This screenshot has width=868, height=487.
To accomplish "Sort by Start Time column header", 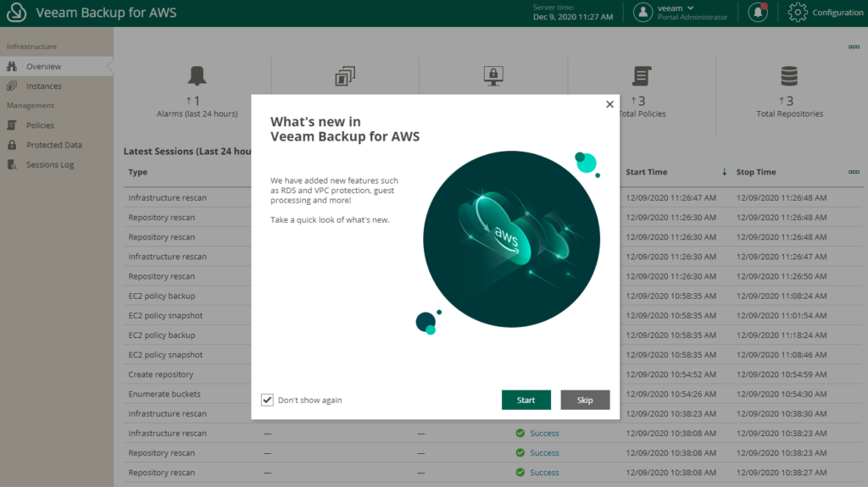I will pos(647,172).
